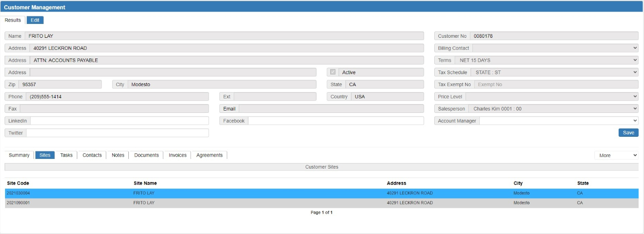This screenshot has width=644, height=234.
Task: Click the City field showing Modesto
Action: [x=222, y=84]
